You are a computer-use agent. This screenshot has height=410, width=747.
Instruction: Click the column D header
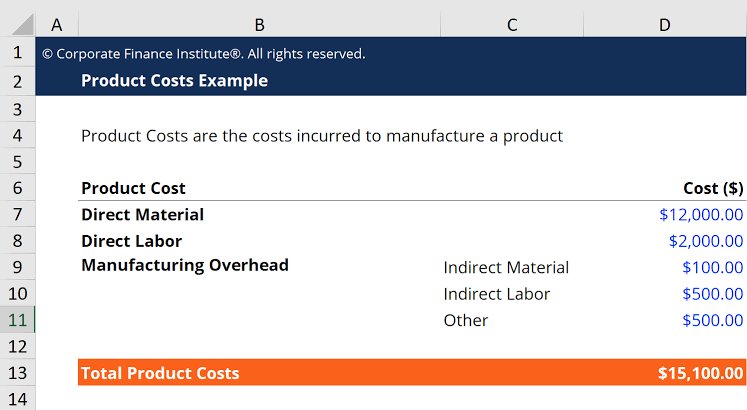click(x=664, y=24)
